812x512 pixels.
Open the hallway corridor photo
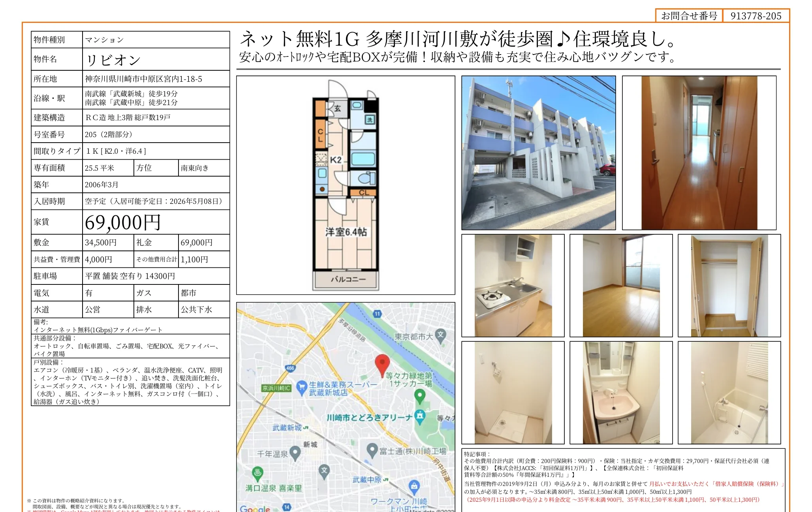[699, 153]
